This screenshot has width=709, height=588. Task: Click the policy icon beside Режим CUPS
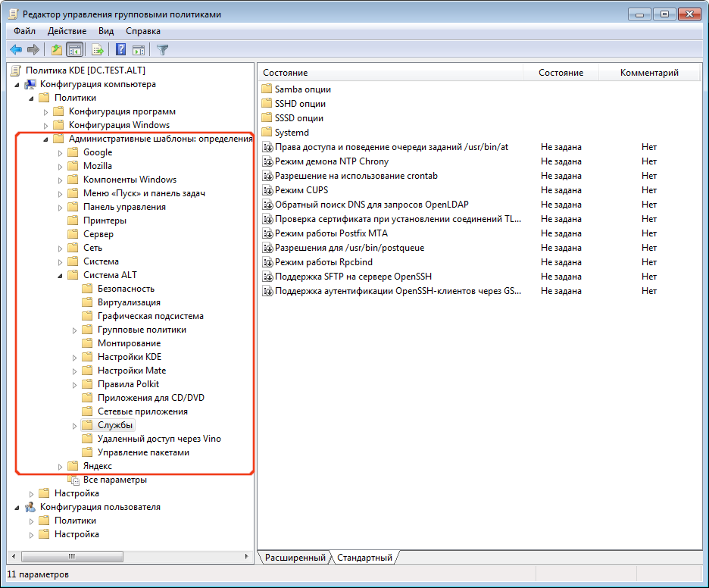(x=267, y=190)
